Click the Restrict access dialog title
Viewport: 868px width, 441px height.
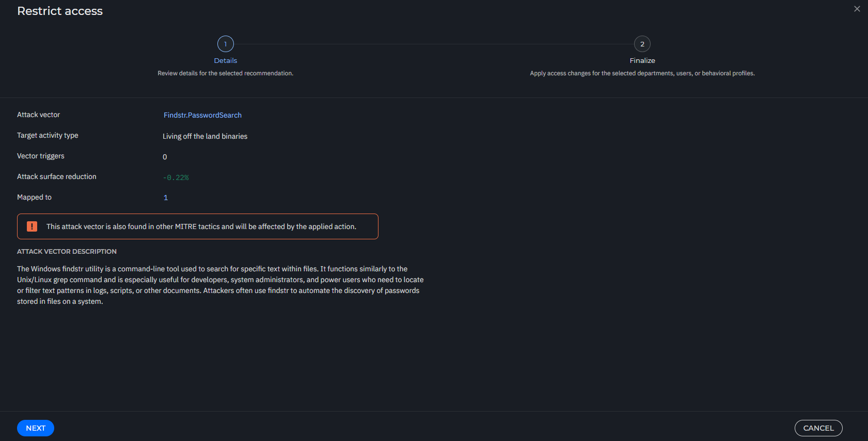pyautogui.click(x=60, y=11)
